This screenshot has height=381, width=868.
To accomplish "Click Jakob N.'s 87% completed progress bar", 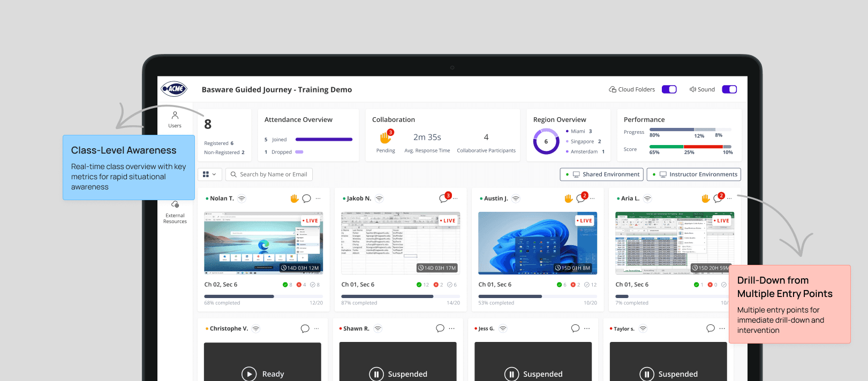I will 401,296.
